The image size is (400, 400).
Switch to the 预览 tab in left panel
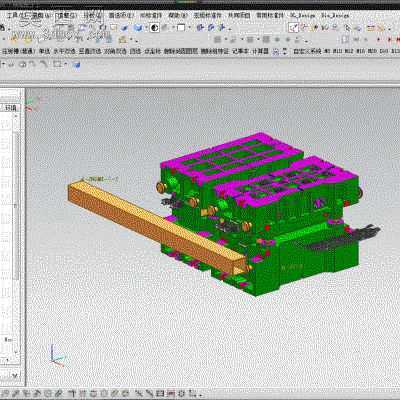click(x=11, y=108)
